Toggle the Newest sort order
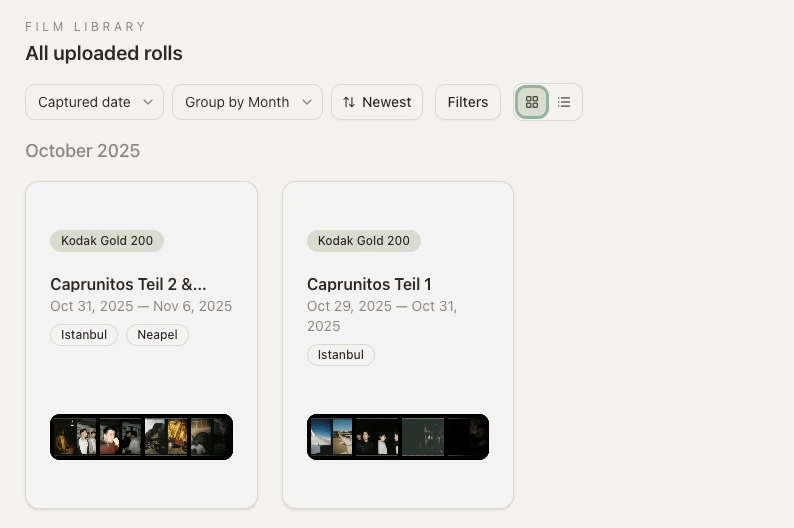Viewport: 794px width, 528px height. point(377,102)
